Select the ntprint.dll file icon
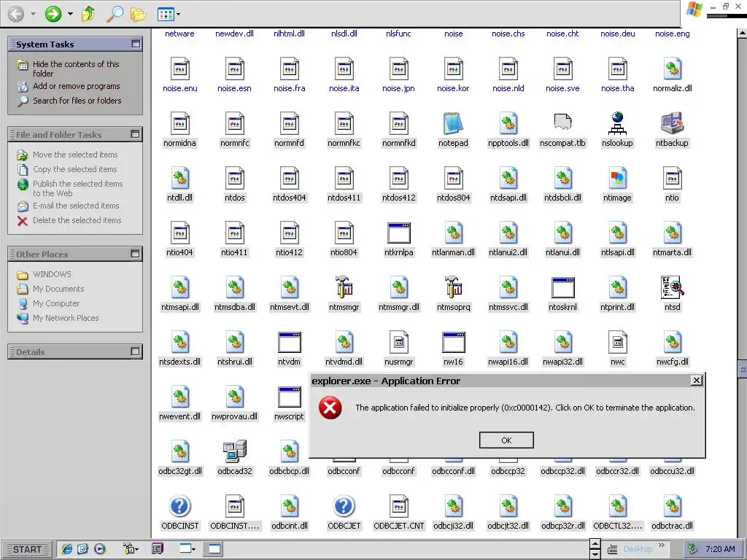The width and height of the screenshot is (747, 560). click(617, 287)
